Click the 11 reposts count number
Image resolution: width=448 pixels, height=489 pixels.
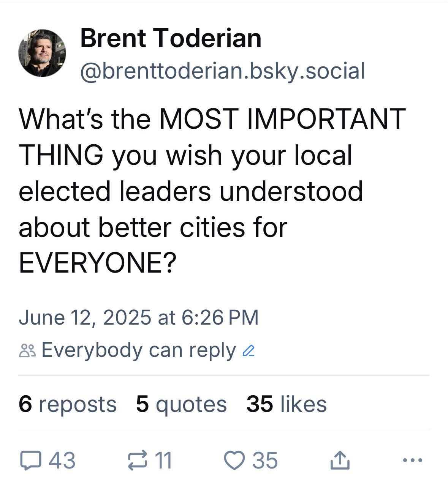(164, 461)
